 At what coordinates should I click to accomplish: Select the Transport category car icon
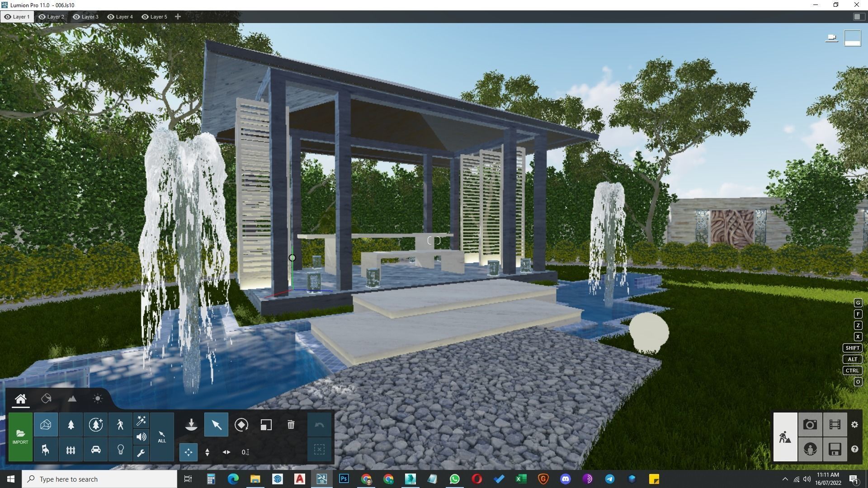[95, 450]
